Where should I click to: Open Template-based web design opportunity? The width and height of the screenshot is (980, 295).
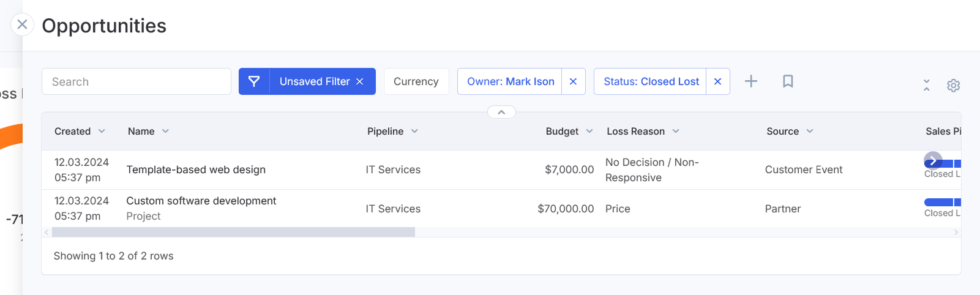click(196, 170)
